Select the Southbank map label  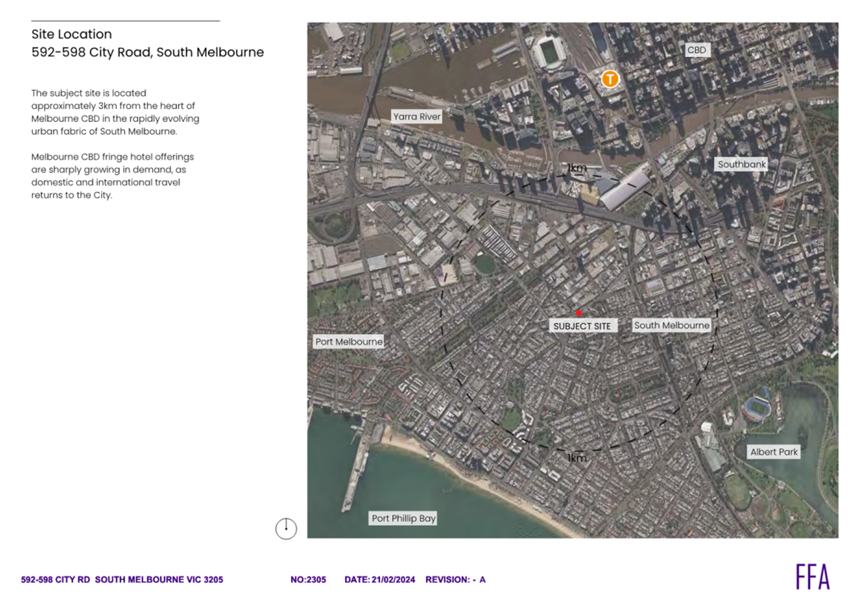(742, 164)
